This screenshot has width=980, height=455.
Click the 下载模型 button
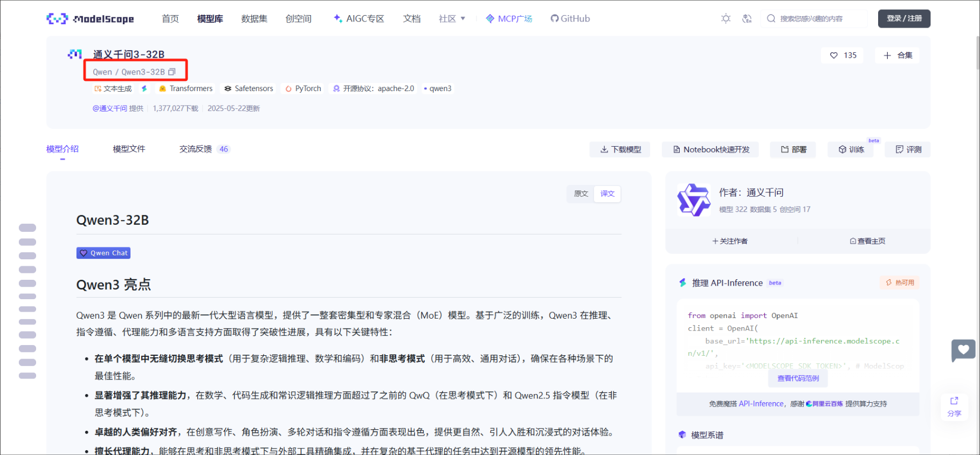pos(620,149)
